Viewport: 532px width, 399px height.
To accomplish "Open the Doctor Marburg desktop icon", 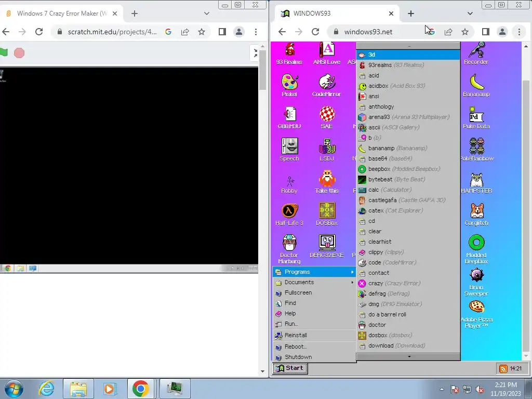I will [289, 249].
